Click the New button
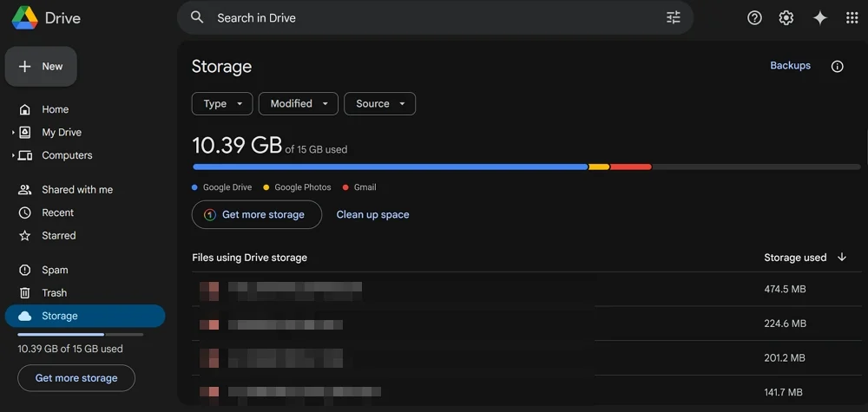This screenshot has width=868, height=412. [x=41, y=67]
